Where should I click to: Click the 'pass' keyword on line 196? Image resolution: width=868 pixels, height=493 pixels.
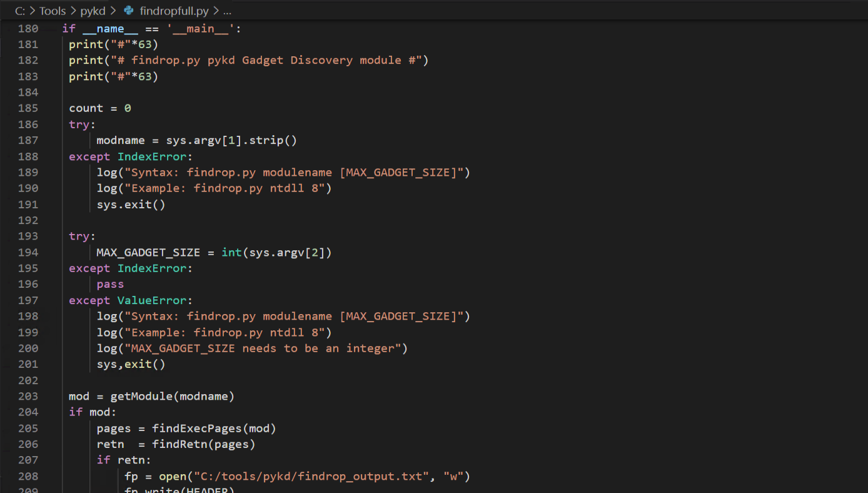(110, 284)
